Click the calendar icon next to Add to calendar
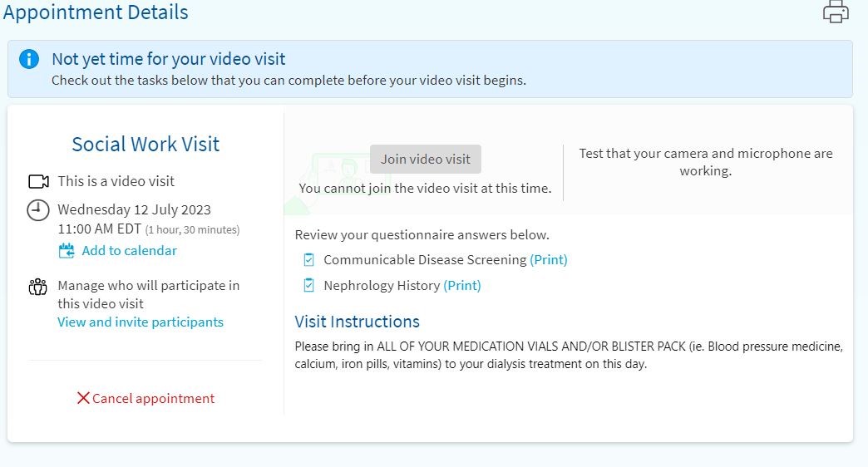 click(x=67, y=251)
